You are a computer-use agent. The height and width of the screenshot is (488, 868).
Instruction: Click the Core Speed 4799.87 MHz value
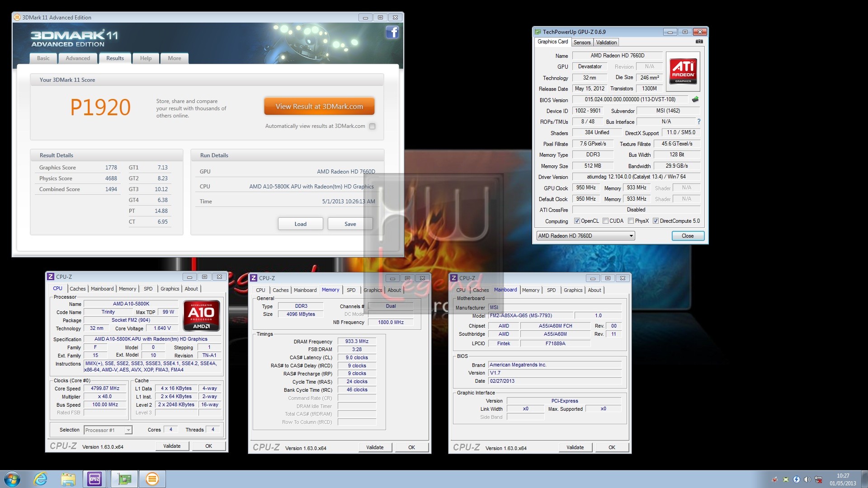coord(105,388)
